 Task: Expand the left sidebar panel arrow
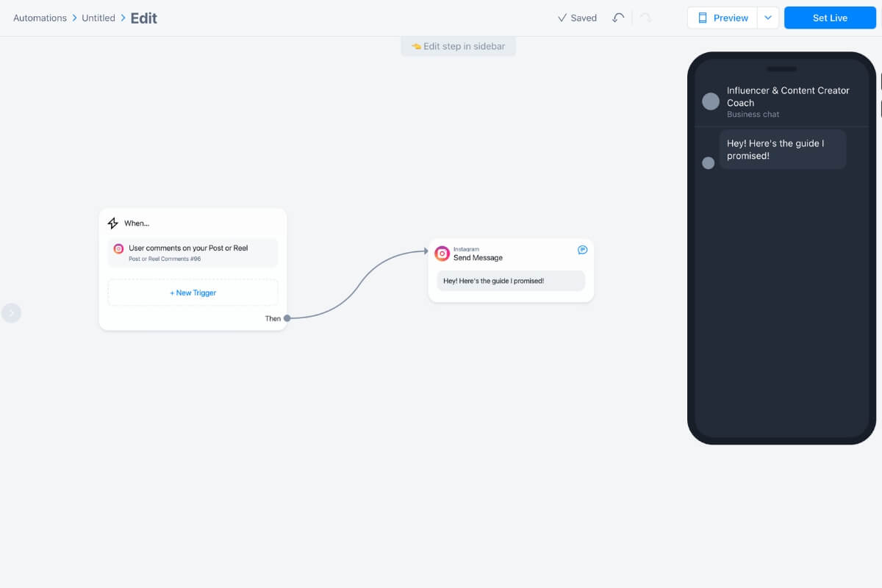pos(12,312)
